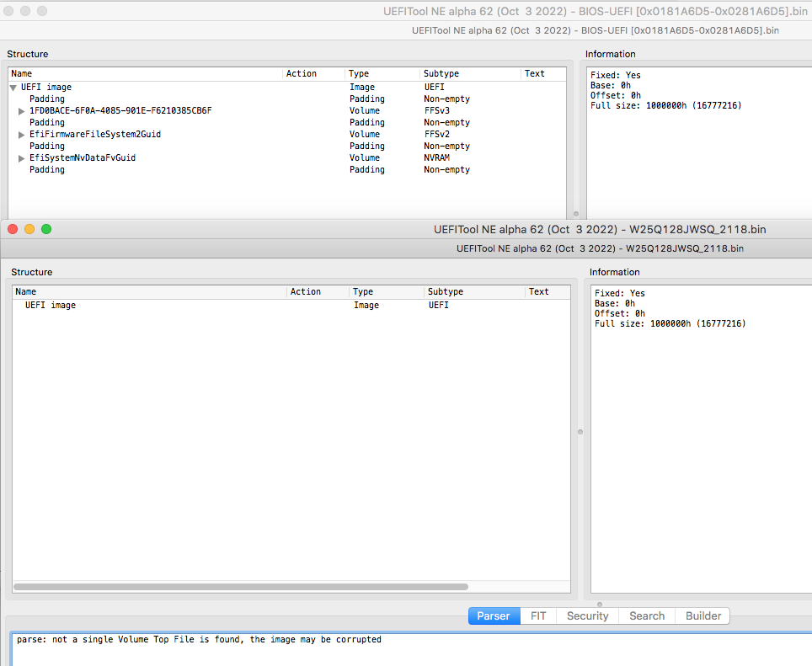The image size is (812, 666).
Task: Collapse the UEFI image tree node
Action: 13,88
